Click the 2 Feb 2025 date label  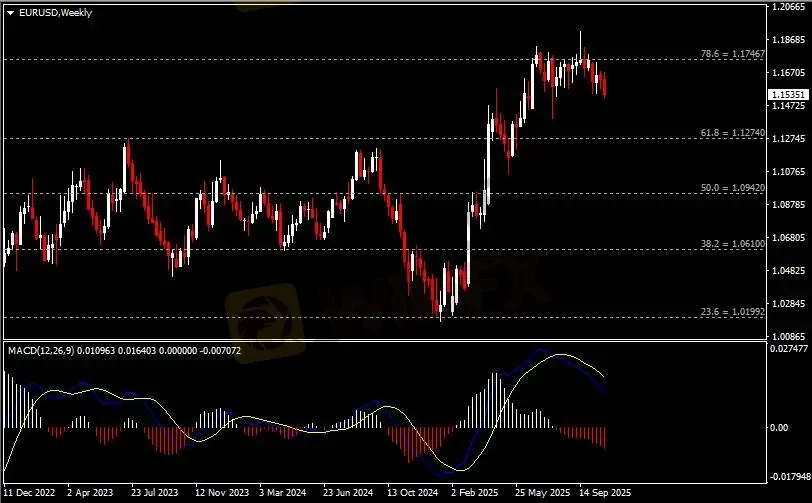click(x=473, y=493)
